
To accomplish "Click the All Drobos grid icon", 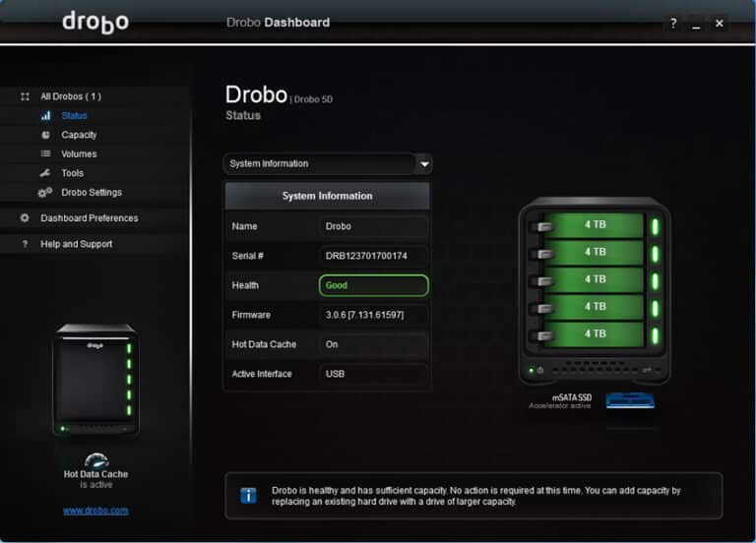I will coord(25,96).
